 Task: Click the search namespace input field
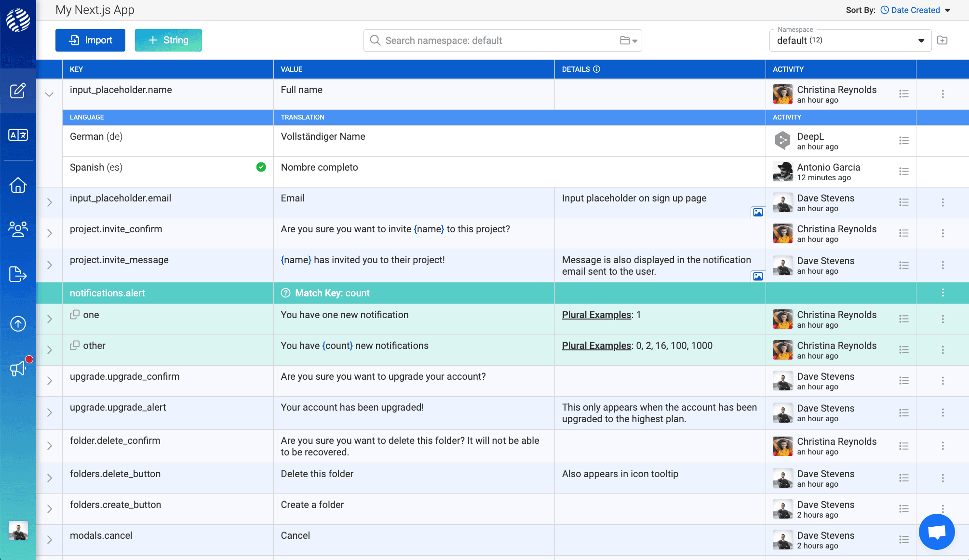pos(503,40)
